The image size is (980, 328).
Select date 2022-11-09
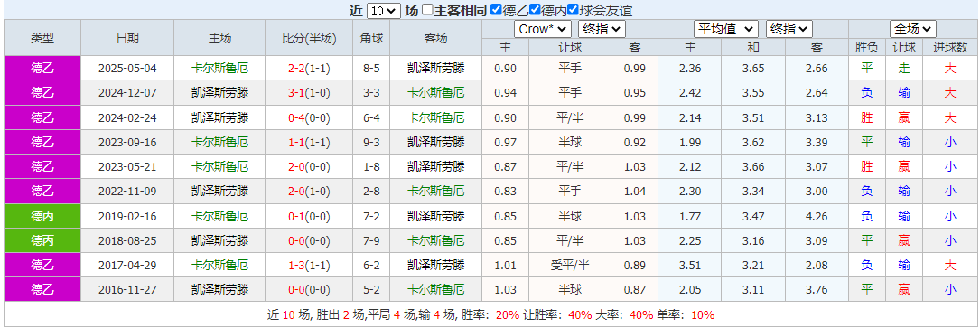point(127,192)
